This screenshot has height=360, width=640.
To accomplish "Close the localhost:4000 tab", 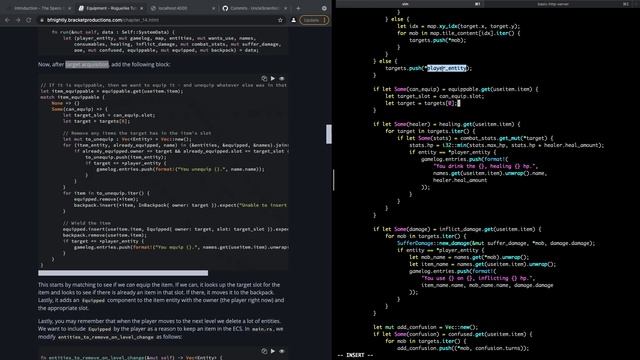I will point(213,8).
